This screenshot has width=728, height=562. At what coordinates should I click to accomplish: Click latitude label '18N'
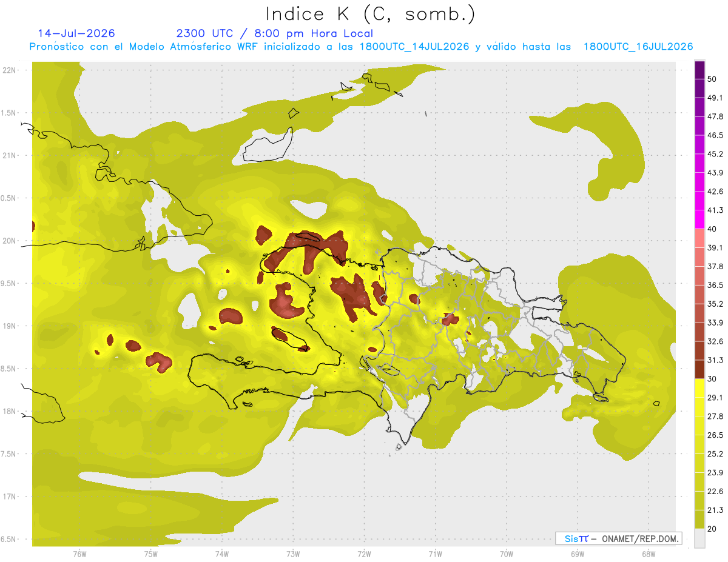[x=10, y=412]
